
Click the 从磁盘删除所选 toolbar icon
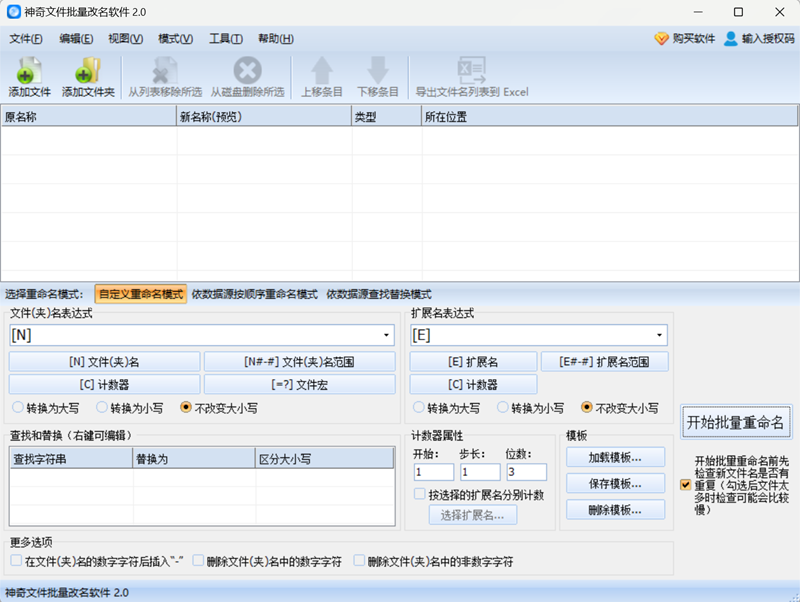(247, 71)
